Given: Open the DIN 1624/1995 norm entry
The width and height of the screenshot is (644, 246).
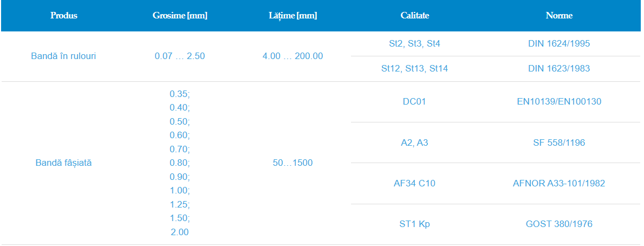Looking at the screenshot, I should (559, 43).
